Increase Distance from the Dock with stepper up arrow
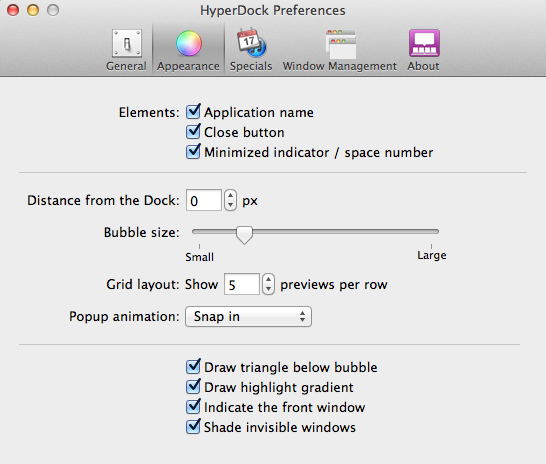Viewport: 546px width, 464px height. coord(231,195)
